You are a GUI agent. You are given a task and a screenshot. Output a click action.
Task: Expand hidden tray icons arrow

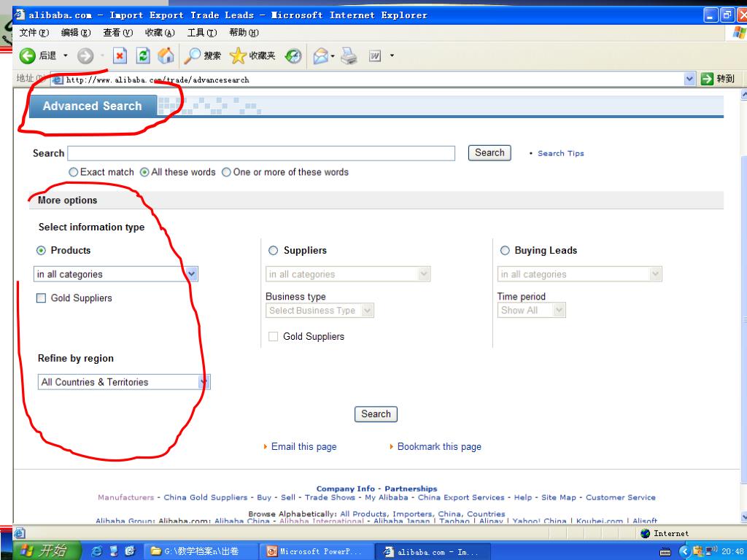(x=684, y=551)
